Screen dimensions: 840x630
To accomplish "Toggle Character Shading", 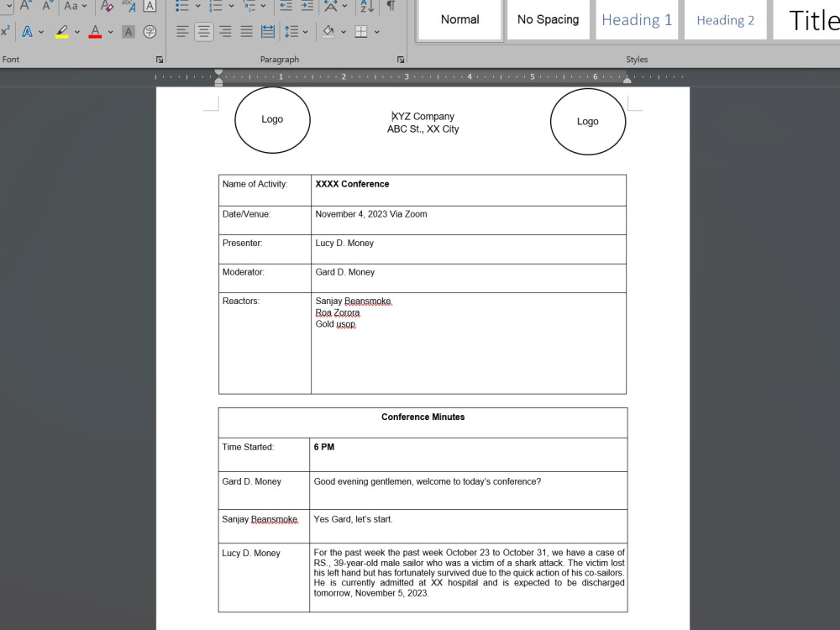I will (x=128, y=32).
